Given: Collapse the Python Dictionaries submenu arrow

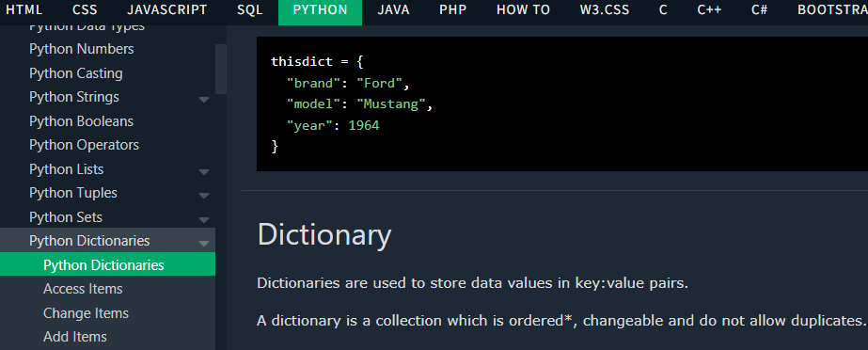Looking at the screenshot, I should [x=204, y=244].
